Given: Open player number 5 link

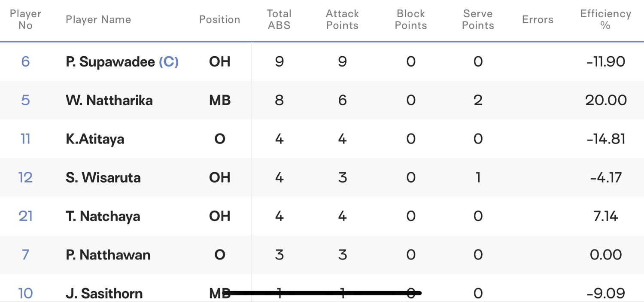Looking at the screenshot, I should point(25,100).
